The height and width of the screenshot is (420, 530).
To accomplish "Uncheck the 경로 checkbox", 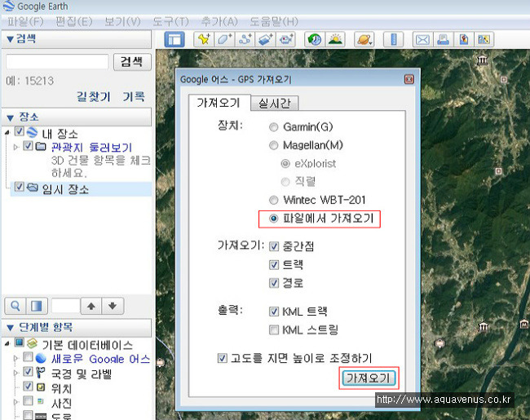I will 274,283.
